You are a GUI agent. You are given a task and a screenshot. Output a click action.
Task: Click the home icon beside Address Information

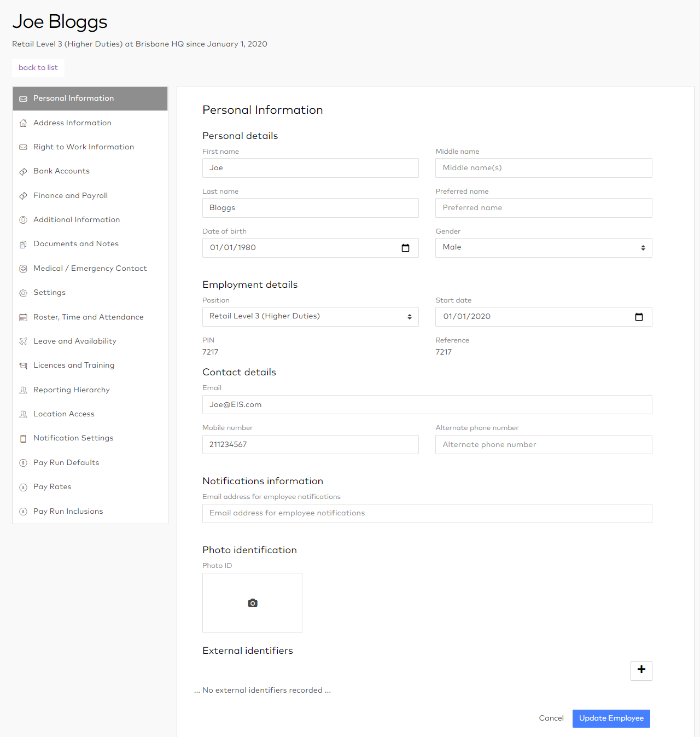coord(23,123)
